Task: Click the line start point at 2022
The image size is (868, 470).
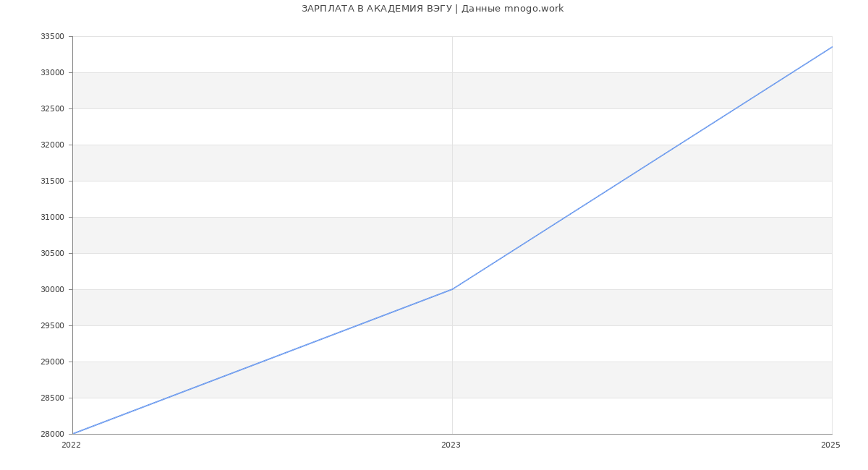Action: click(x=72, y=434)
